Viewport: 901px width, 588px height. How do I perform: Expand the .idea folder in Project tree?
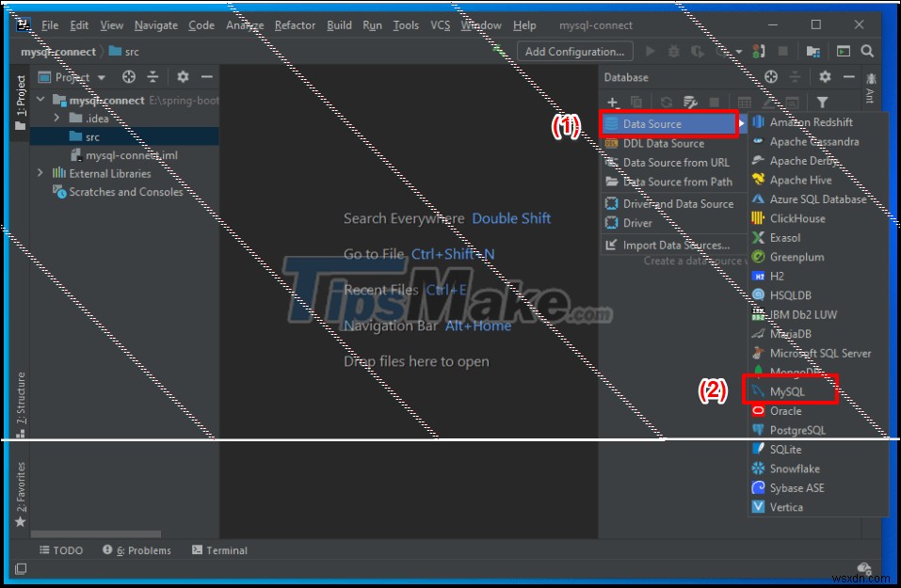point(57,118)
